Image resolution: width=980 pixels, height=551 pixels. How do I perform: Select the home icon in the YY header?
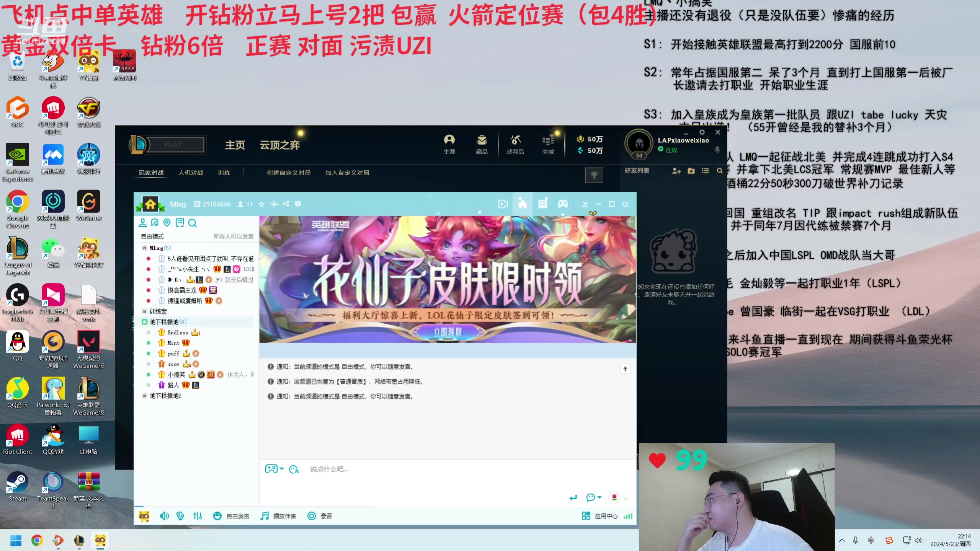[523, 203]
